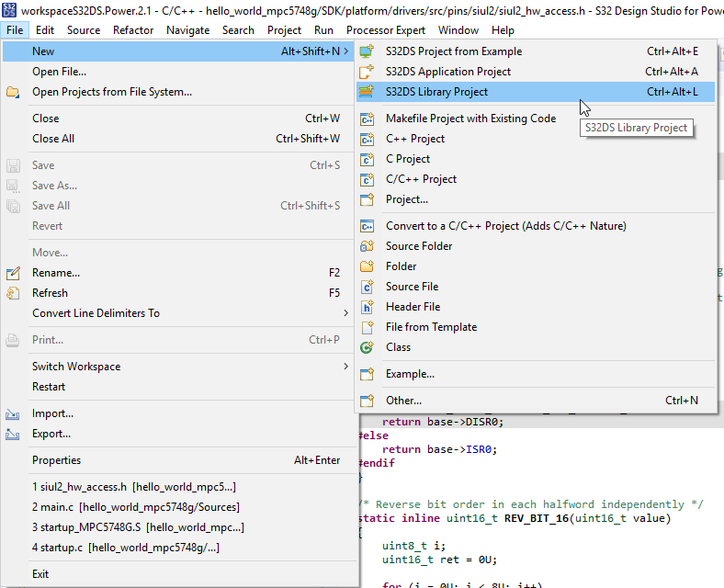The height and width of the screenshot is (588, 724).
Task: Open the Run menu
Action: tap(323, 30)
